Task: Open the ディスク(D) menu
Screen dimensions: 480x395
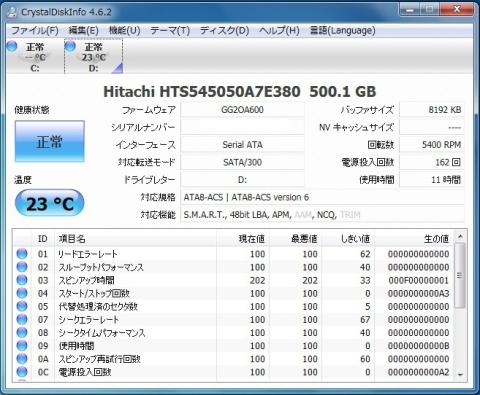Action: coord(224,31)
